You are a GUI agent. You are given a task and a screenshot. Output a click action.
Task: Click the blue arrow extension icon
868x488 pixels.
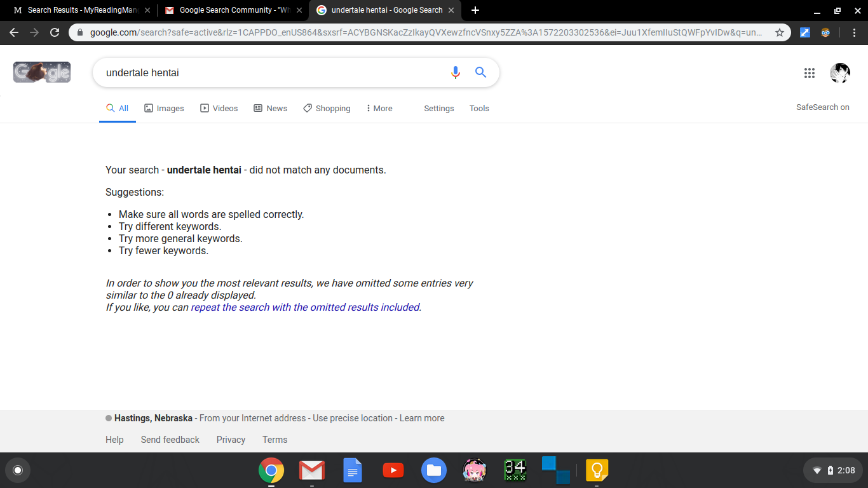[x=804, y=32]
